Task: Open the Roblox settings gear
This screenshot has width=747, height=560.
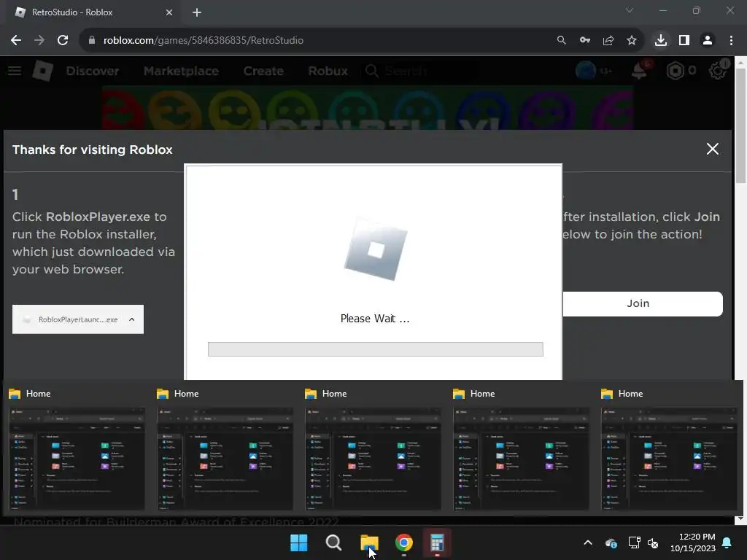Action: (718, 71)
